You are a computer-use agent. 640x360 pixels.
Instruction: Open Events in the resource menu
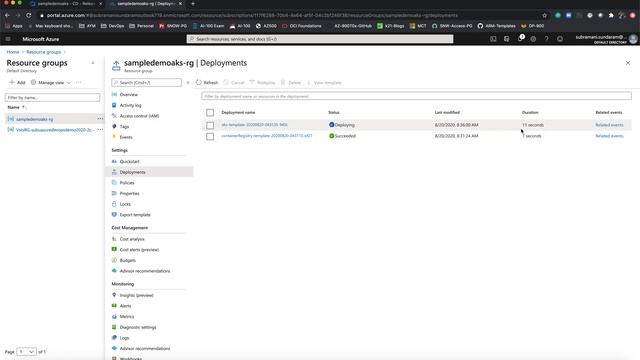click(x=126, y=137)
